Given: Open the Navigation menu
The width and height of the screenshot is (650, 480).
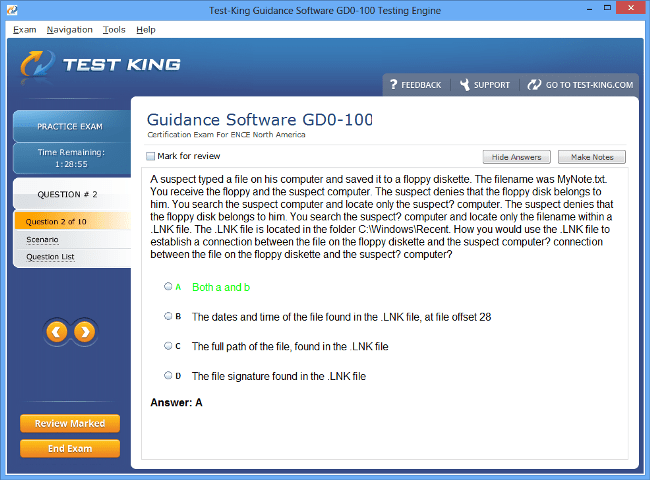Looking at the screenshot, I should click(x=69, y=30).
